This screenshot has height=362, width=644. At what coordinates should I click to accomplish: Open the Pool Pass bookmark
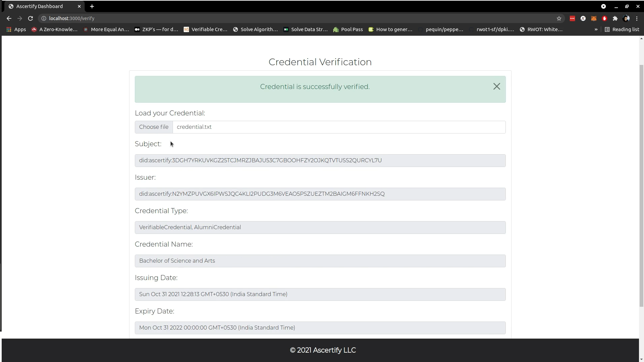(348, 29)
